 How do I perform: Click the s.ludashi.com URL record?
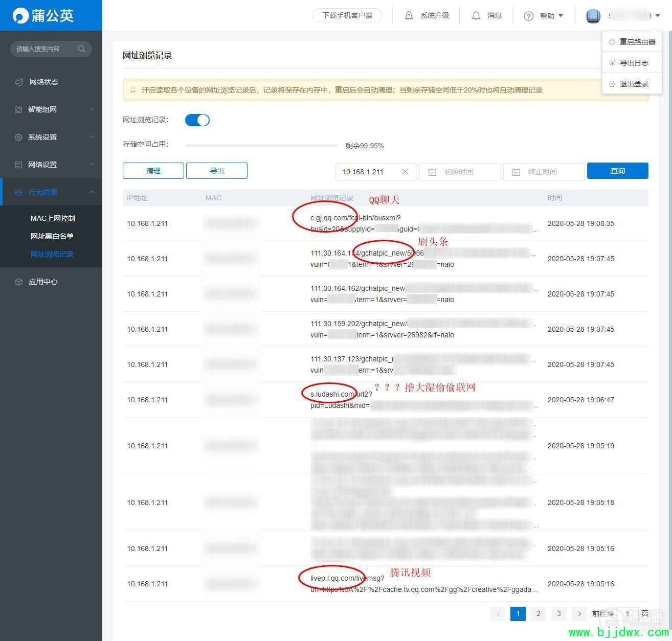pyautogui.click(x=424, y=400)
